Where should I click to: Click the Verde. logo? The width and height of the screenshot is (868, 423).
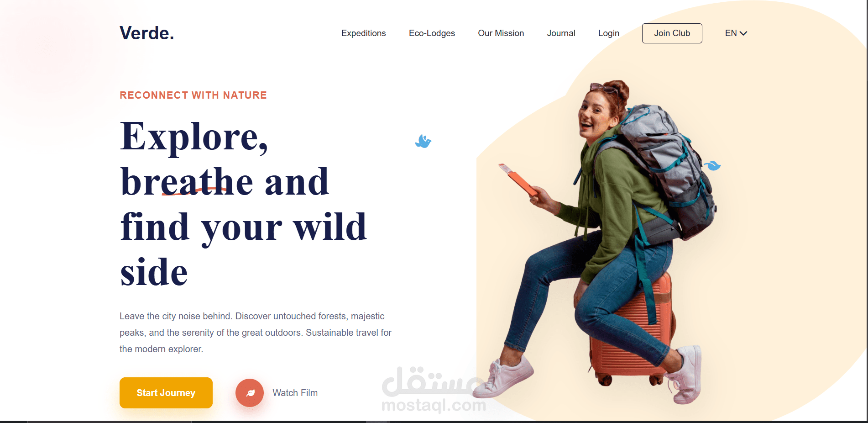(147, 33)
